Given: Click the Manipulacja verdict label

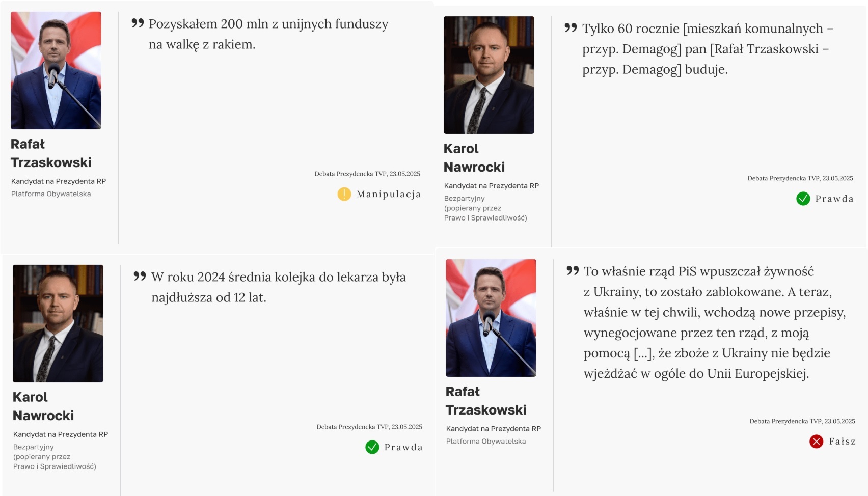Looking at the screenshot, I should 389,194.
